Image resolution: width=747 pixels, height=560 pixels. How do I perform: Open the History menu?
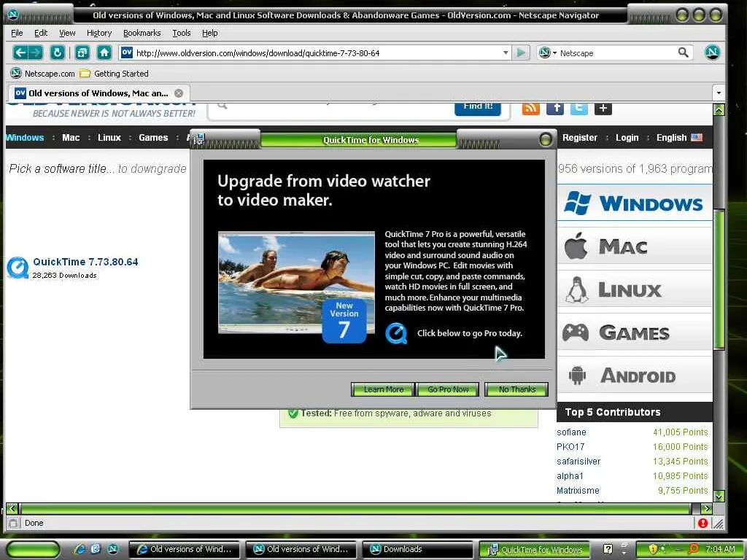coord(99,33)
